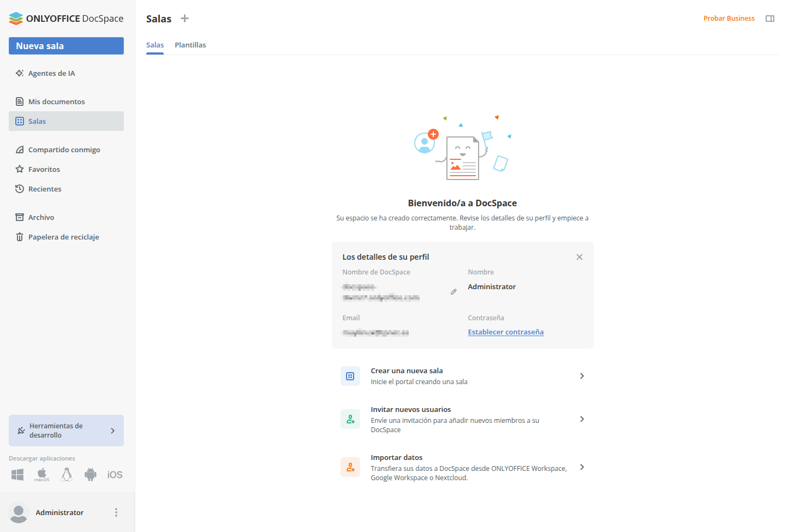Viewport: 788px width, 532px height.
Task: Click the Establecer contraseña link
Action: [x=506, y=332]
